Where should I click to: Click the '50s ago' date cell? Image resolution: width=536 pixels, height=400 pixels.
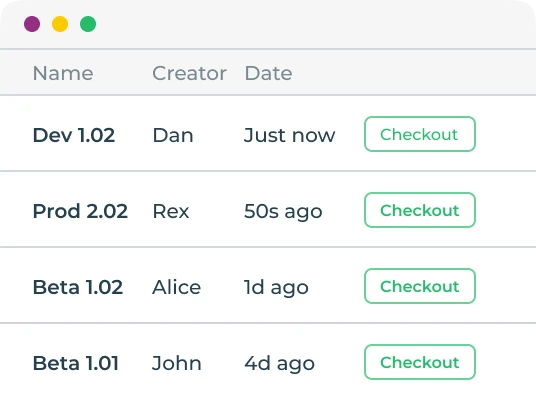point(283,212)
